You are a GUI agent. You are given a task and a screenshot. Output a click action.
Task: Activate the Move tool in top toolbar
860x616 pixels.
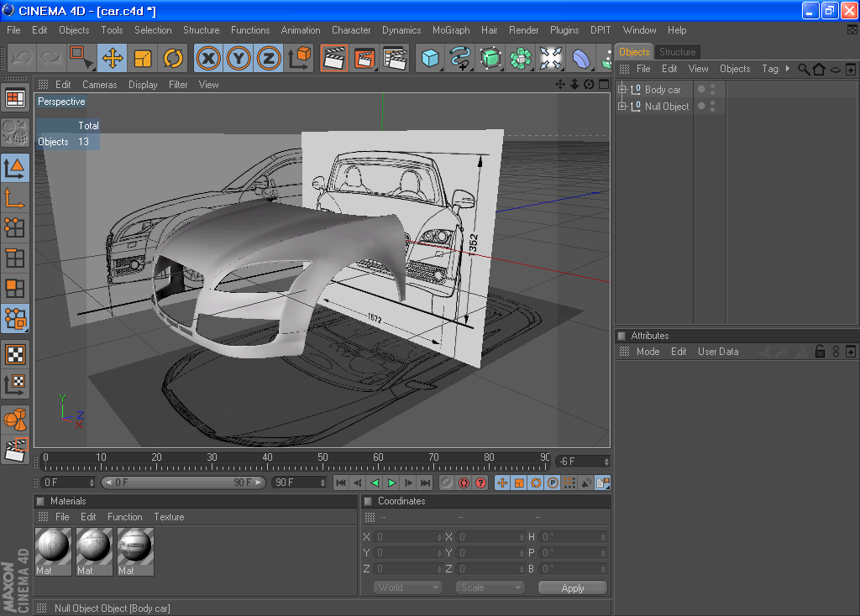tap(113, 58)
